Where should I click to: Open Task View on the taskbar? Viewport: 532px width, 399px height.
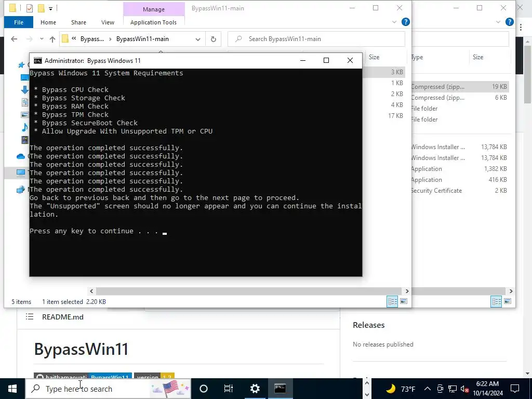[229, 389]
